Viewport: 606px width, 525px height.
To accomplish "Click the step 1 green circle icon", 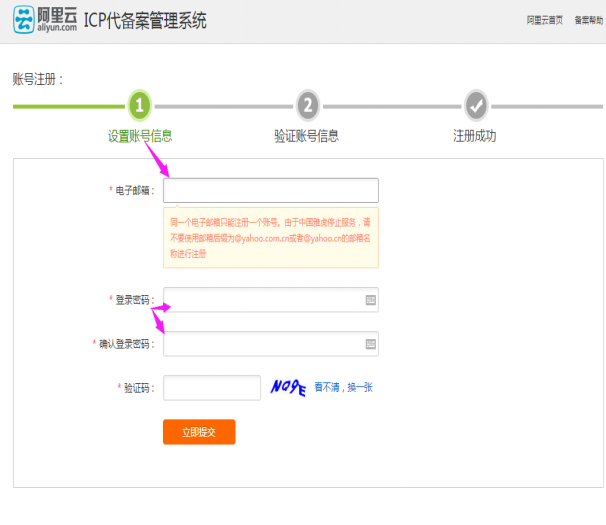I will coord(140,104).
